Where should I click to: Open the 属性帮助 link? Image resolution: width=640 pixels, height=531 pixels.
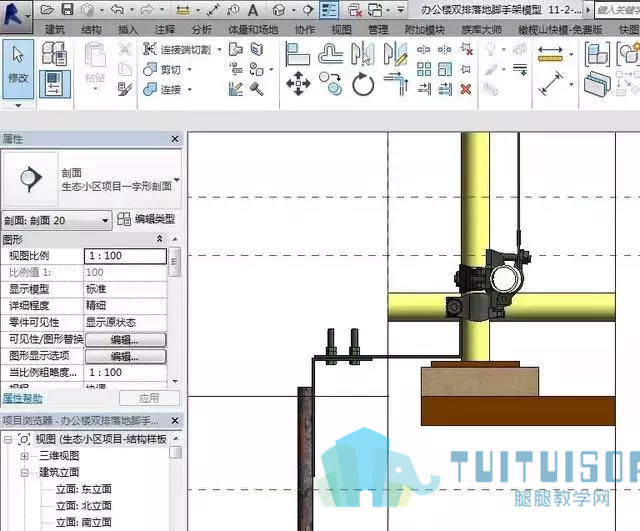point(22,398)
